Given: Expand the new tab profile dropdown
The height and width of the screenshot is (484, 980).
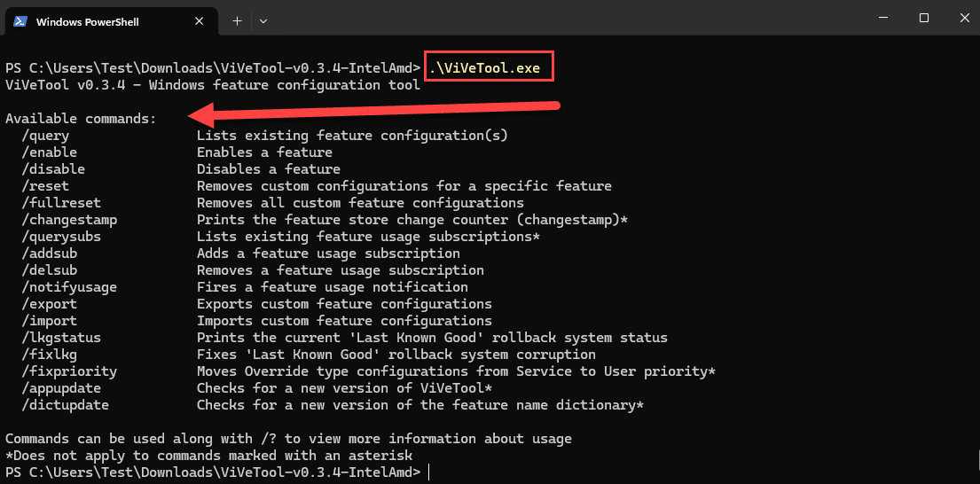Looking at the screenshot, I should click(263, 20).
